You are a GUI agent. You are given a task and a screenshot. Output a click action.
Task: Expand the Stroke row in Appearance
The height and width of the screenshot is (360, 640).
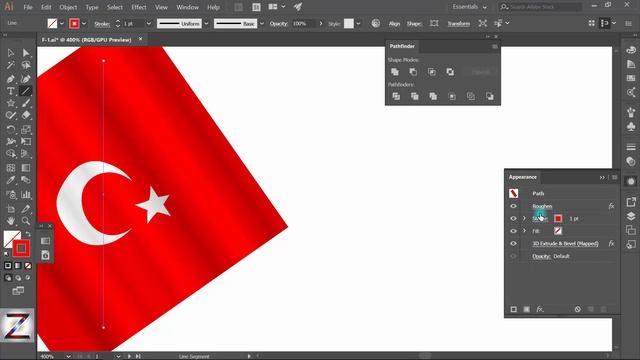[x=524, y=218]
